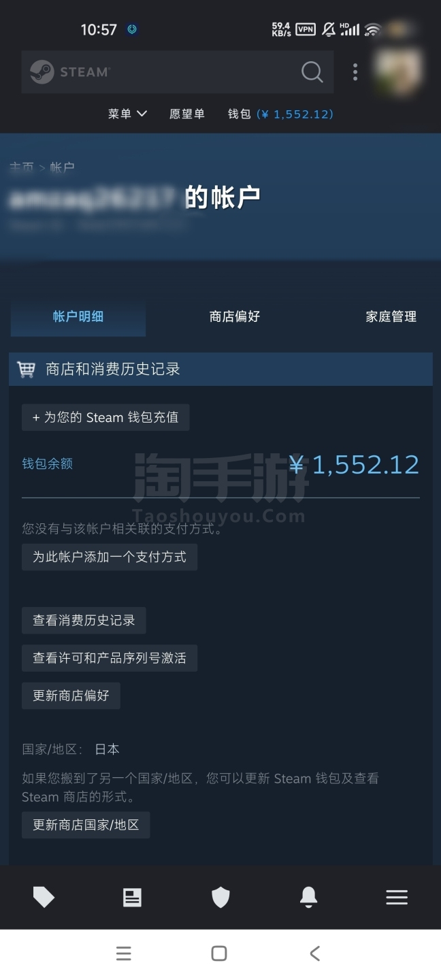This screenshot has height=980, width=441.
Task: Click 查看消费历史记录 button
Action: (x=84, y=620)
